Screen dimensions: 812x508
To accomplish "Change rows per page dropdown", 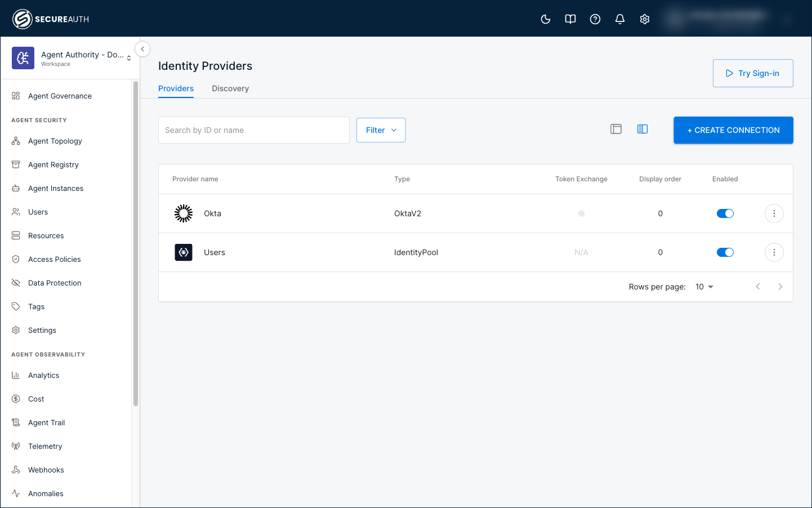I will (x=704, y=287).
